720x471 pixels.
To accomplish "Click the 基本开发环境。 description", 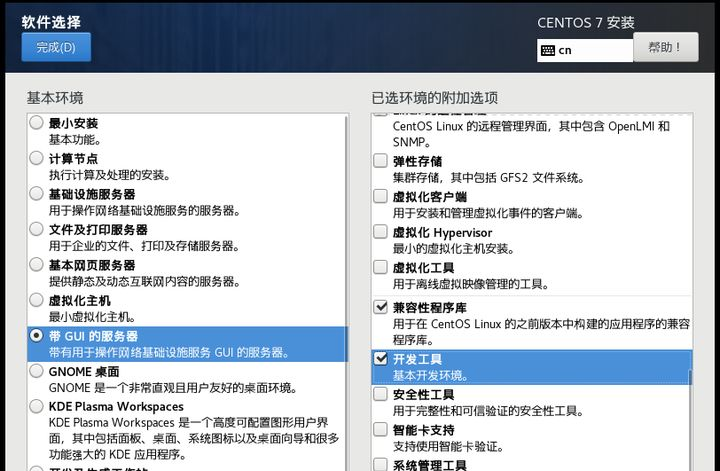I will click(431, 375).
